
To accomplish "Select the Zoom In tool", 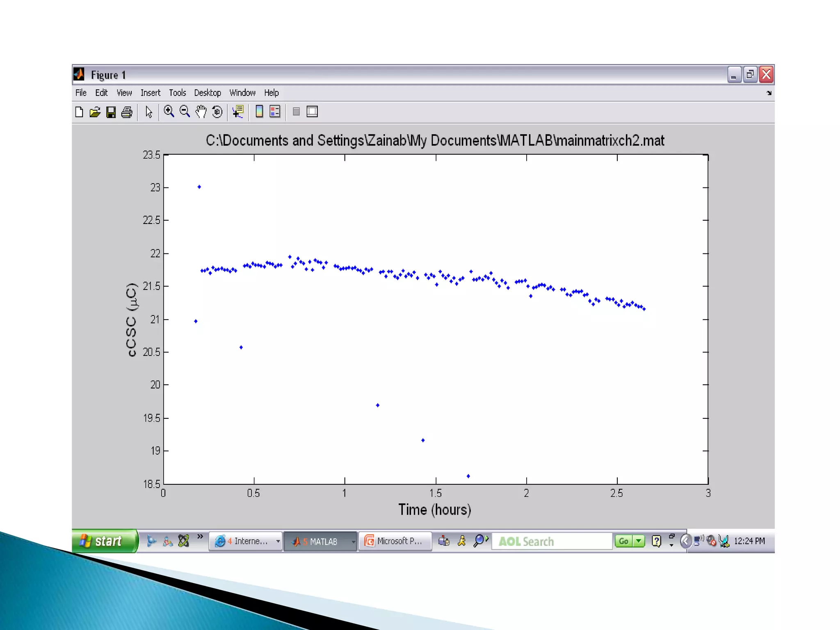I will click(169, 112).
